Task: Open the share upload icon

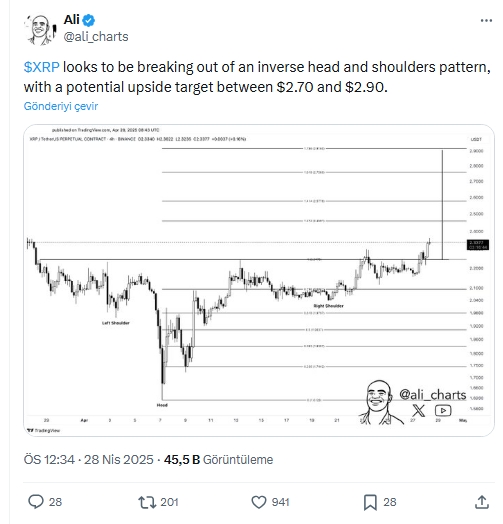Action: (482, 502)
